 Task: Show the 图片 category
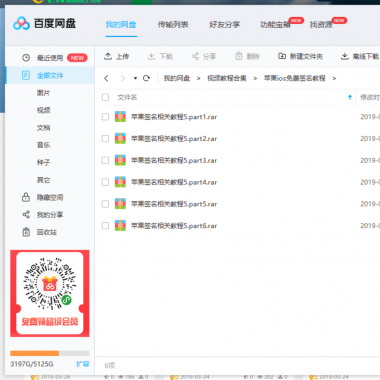[43, 93]
